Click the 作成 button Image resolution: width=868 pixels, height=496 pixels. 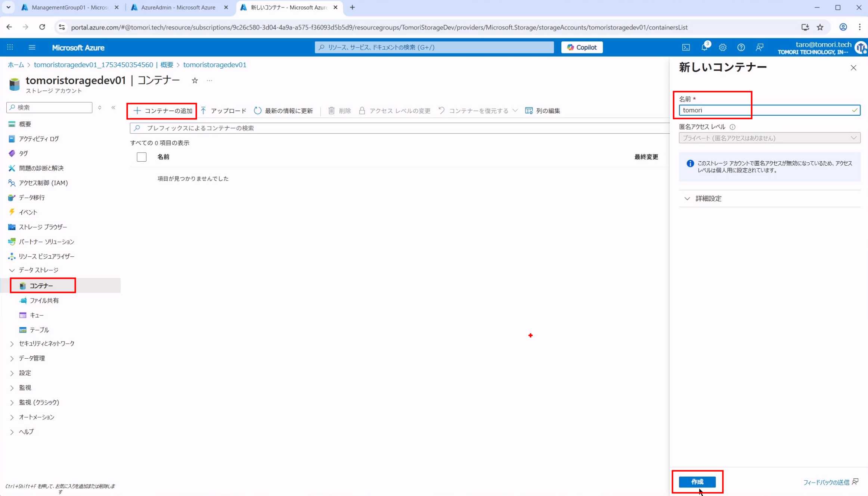[x=697, y=482]
